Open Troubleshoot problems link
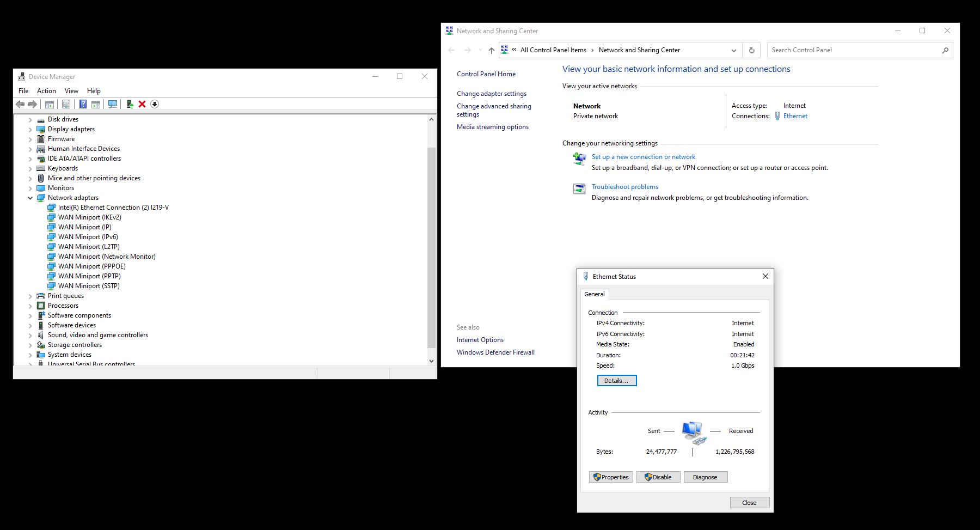This screenshot has height=530, width=980. 624,186
